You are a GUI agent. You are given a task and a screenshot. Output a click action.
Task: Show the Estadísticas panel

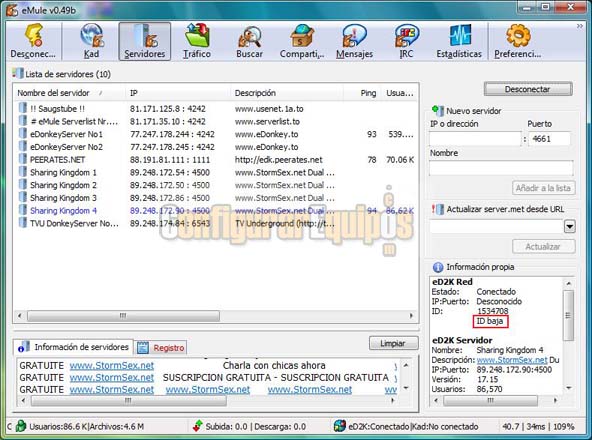[459, 41]
